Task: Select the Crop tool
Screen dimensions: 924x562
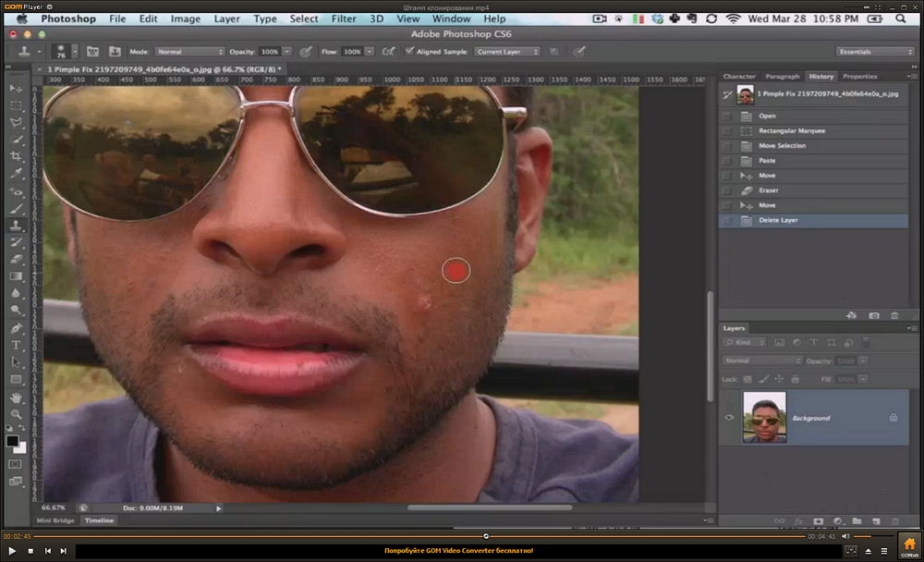Action: coord(16,156)
